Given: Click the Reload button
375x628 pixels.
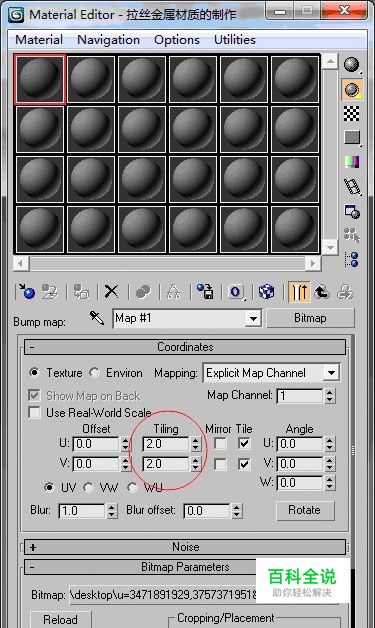Looking at the screenshot, I should [60, 619].
